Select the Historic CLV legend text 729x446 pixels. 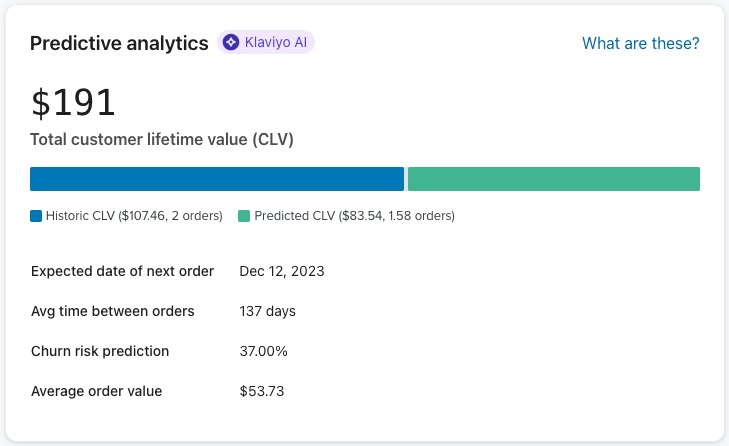coord(134,216)
